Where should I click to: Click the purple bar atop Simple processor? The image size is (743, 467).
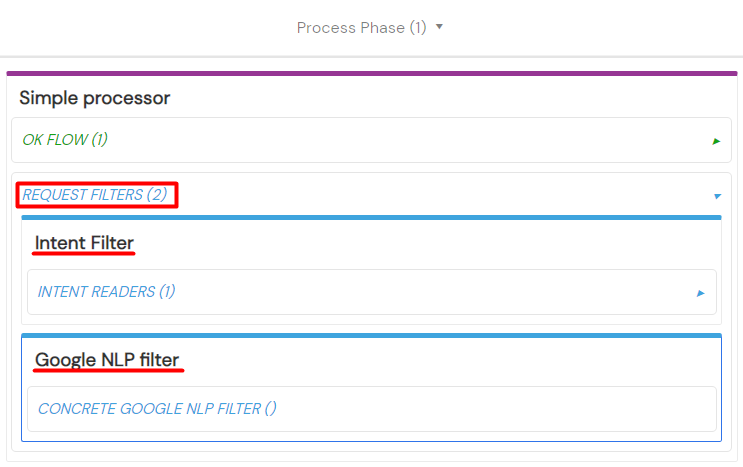[372, 73]
